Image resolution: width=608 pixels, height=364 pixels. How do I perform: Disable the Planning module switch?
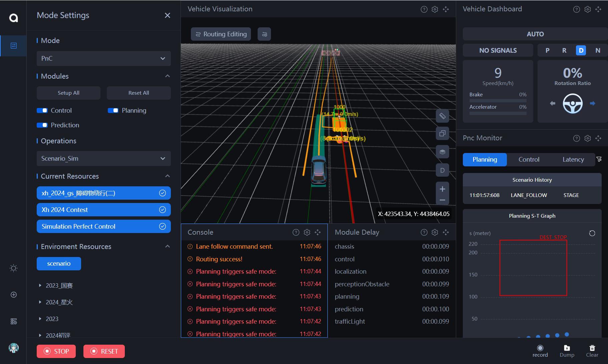coord(113,111)
